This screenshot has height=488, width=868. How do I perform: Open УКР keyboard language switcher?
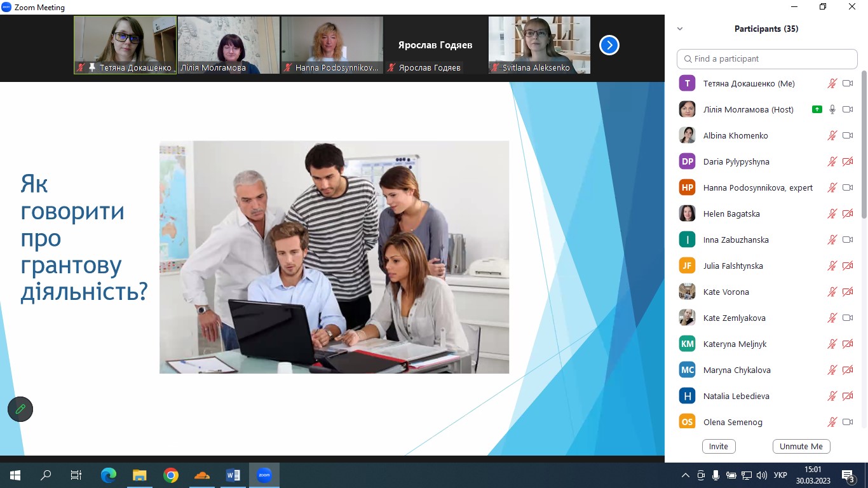(x=781, y=475)
